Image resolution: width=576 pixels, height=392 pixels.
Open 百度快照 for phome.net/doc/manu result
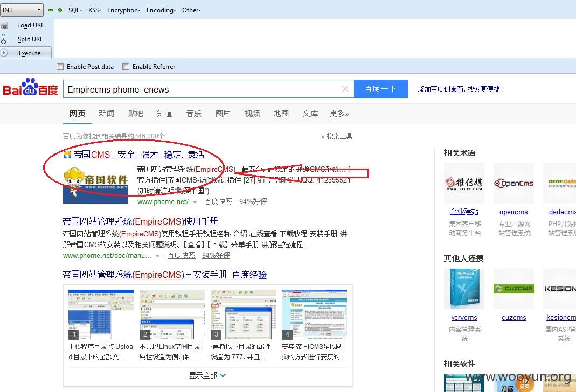click(x=182, y=255)
